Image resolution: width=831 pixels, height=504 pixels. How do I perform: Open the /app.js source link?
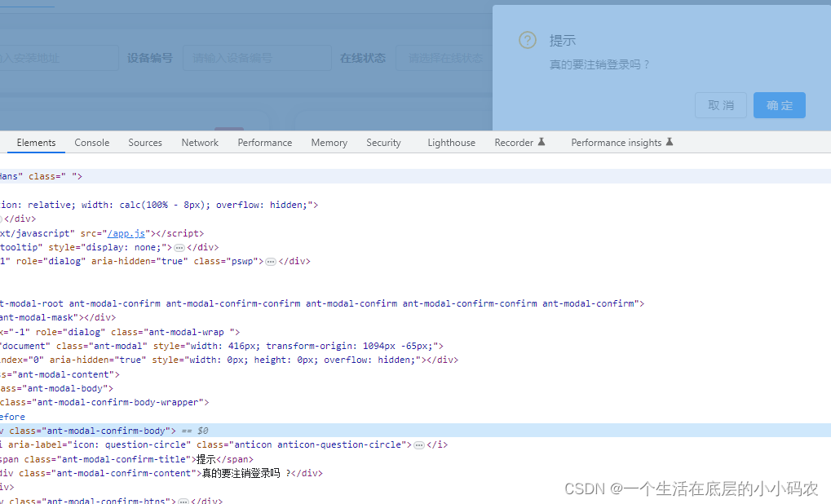tap(124, 232)
